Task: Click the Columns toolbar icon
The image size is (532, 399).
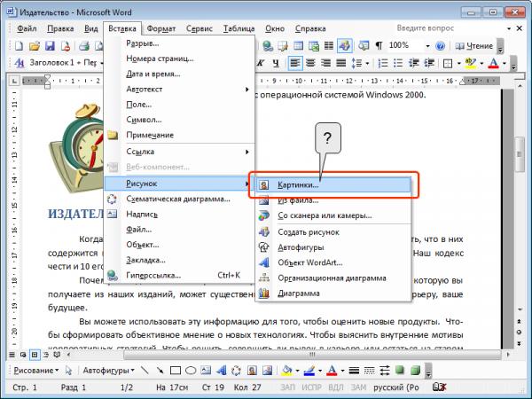Action: coord(329,46)
